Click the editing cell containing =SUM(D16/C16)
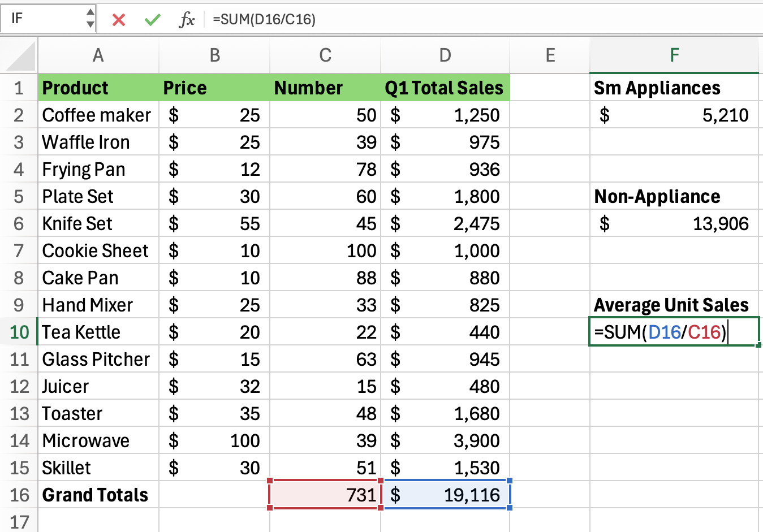The width and height of the screenshot is (763, 532). pyautogui.click(x=674, y=332)
